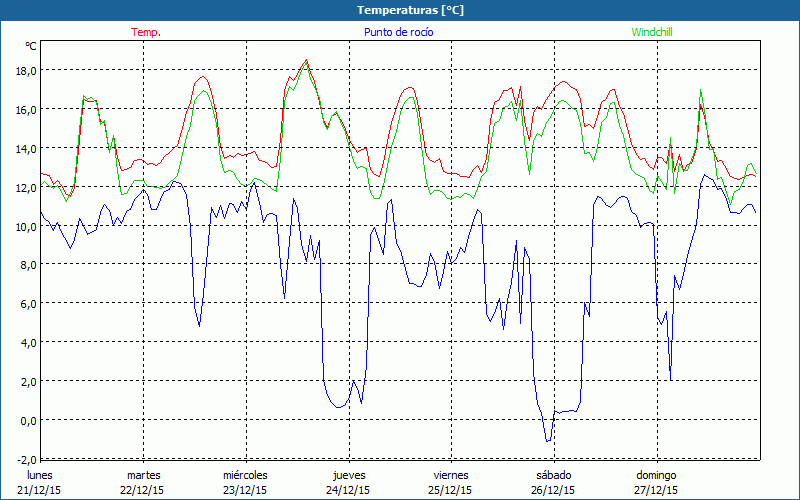Click the 12,0 y-axis value

click(x=26, y=188)
